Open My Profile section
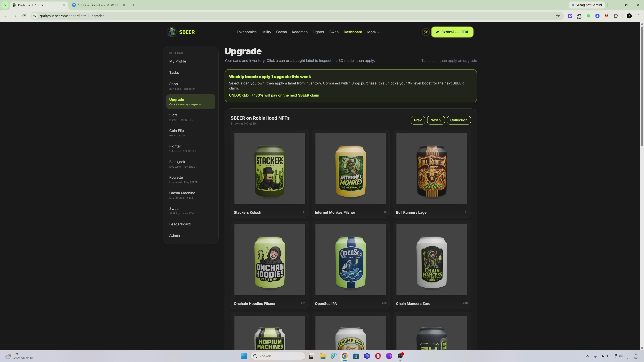The width and height of the screenshot is (644, 362). point(191,61)
